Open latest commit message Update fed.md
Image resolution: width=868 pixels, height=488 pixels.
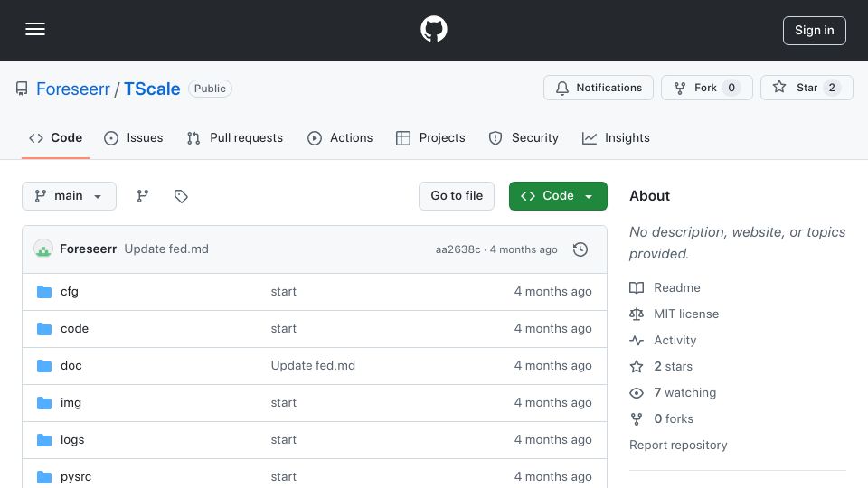166,249
